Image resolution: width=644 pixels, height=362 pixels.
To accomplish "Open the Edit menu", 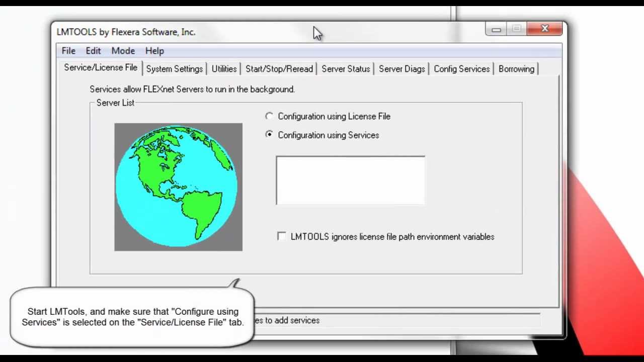I will pos(93,51).
